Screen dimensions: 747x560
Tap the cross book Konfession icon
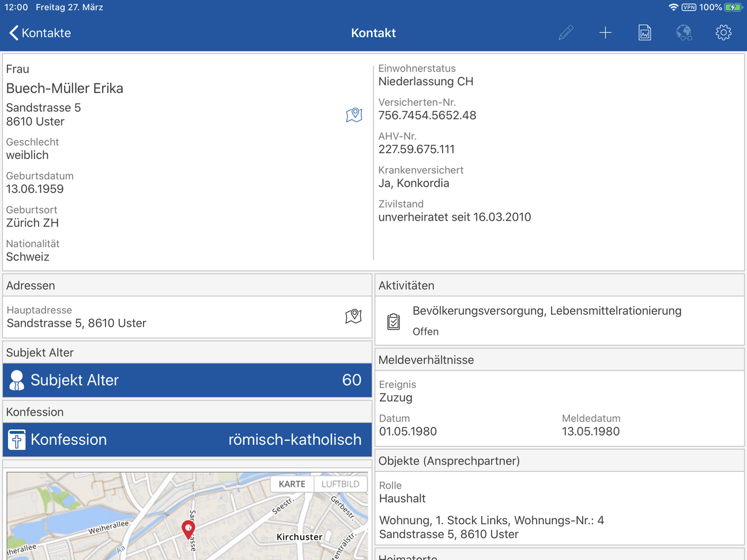[x=17, y=440]
